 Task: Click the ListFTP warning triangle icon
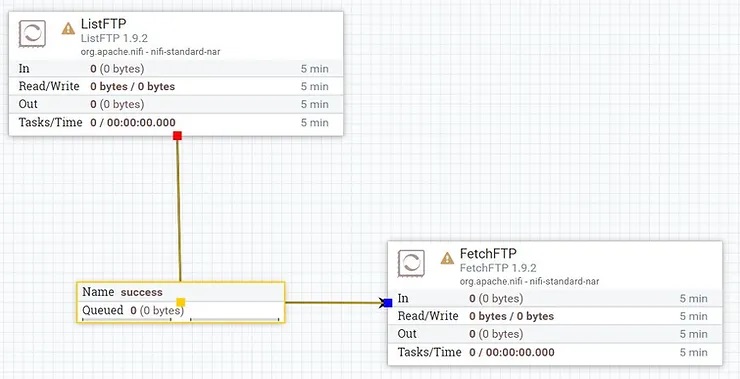click(68, 28)
